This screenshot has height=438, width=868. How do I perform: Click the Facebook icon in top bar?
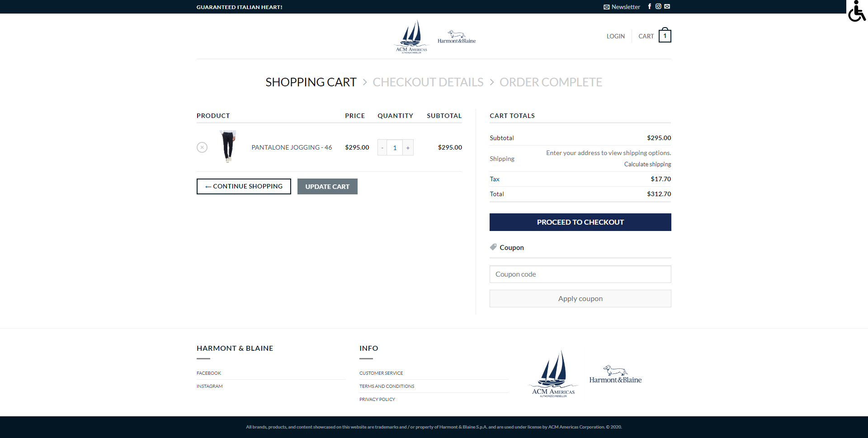coord(650,6)
